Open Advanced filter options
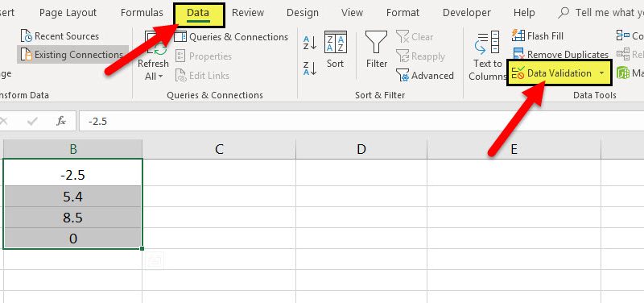The image size is (644, 303). coord(425,76)
